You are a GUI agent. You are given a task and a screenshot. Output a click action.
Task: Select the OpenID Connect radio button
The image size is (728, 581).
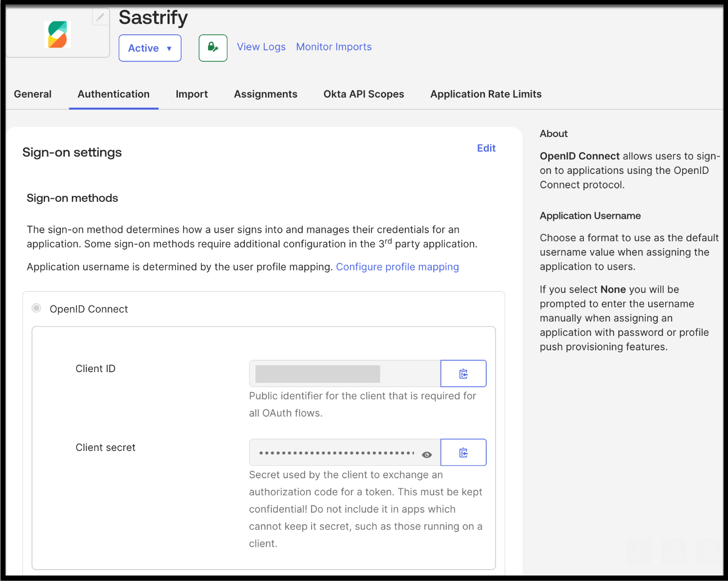36,308
